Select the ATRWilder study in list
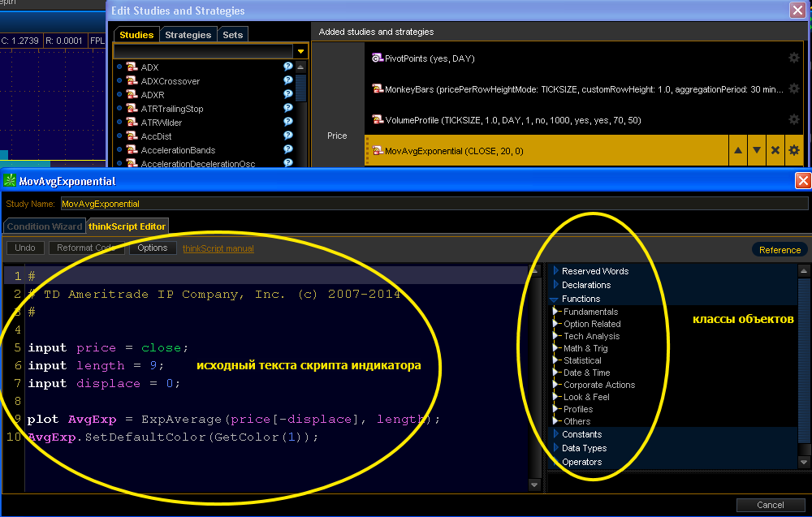812x517 pixels. coord(161,123)
